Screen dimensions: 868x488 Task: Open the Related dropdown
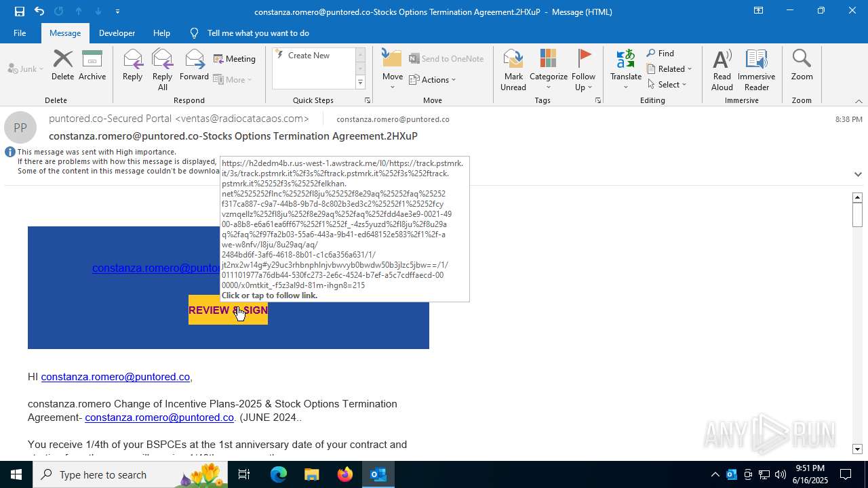669,69
